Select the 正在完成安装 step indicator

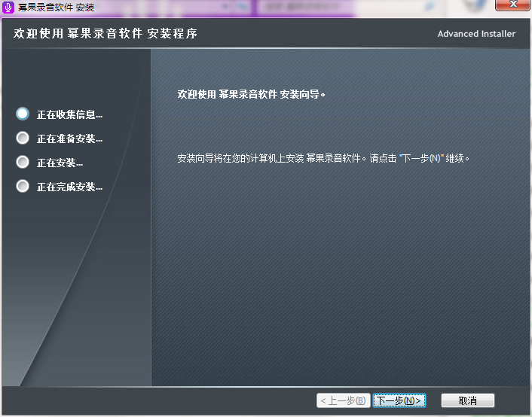23,186
